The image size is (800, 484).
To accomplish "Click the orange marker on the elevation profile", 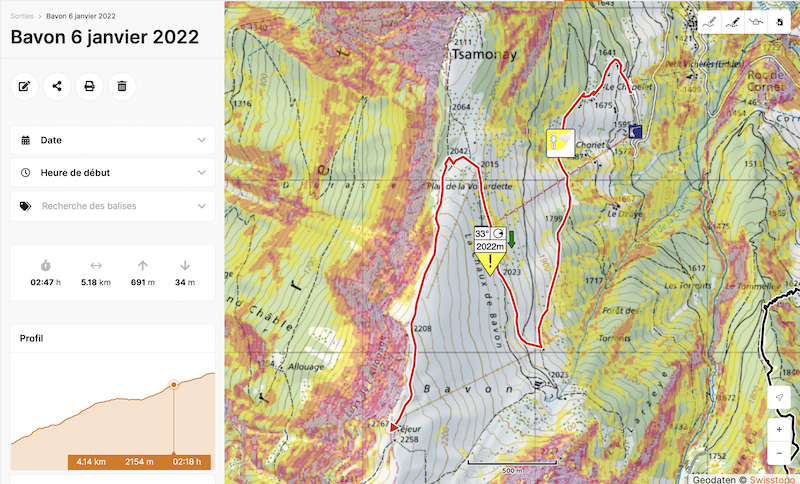I will [x=174, y=384].
